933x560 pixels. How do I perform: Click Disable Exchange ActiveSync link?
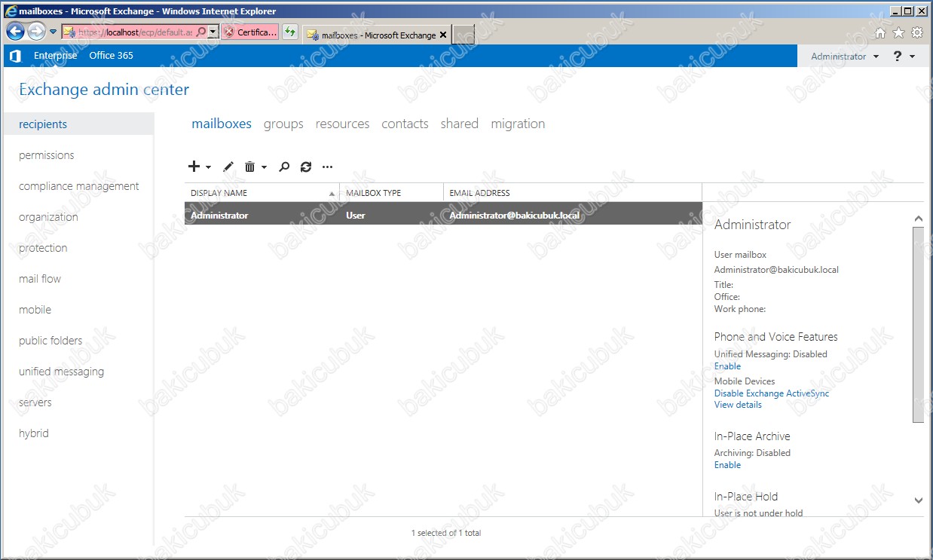click(x=772, y=393)
